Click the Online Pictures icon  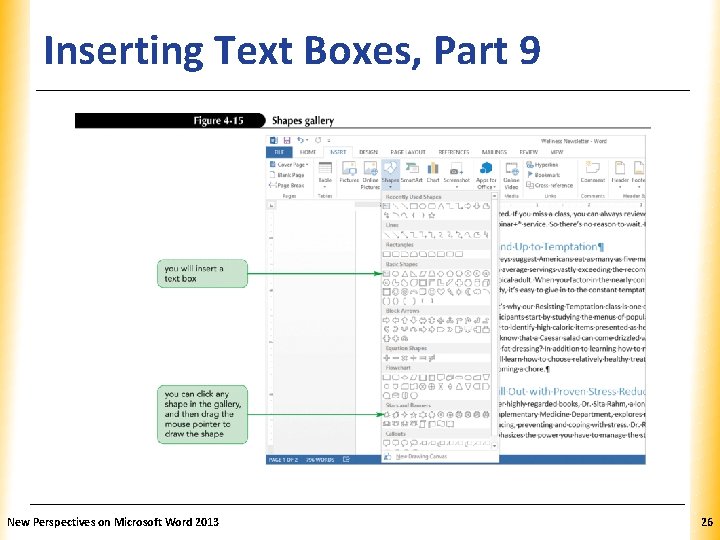(x=370, y=168)
